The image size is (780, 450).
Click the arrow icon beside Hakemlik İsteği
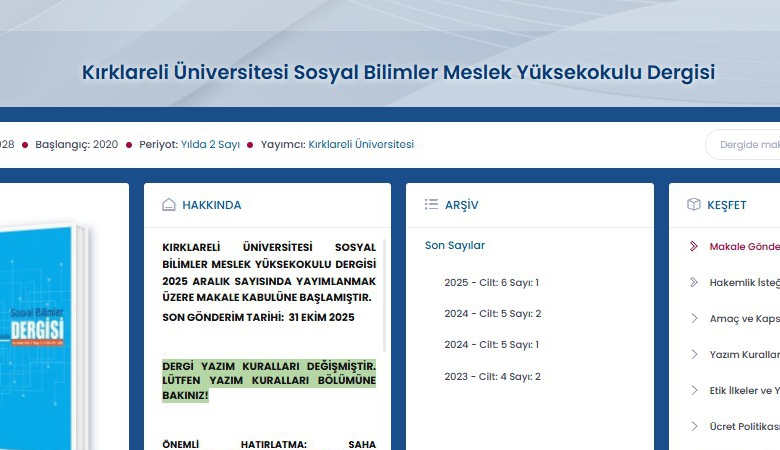pos(694,282)
